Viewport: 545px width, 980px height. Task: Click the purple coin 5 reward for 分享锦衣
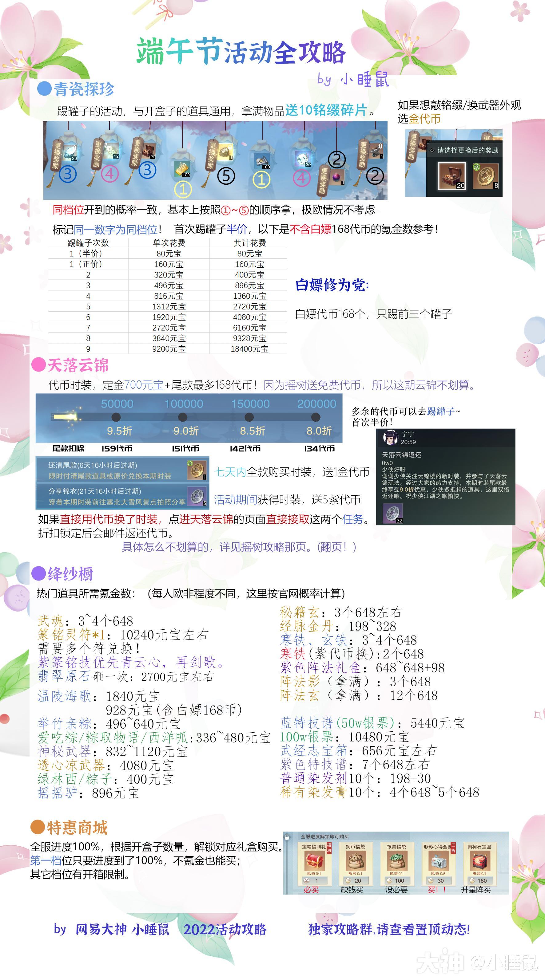pos(197,496)
